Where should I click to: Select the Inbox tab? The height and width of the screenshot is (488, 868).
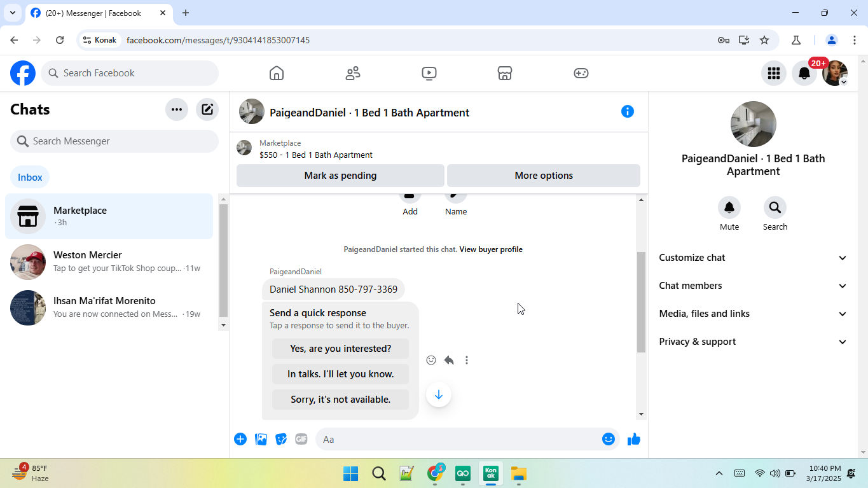[x=30, y=178]
